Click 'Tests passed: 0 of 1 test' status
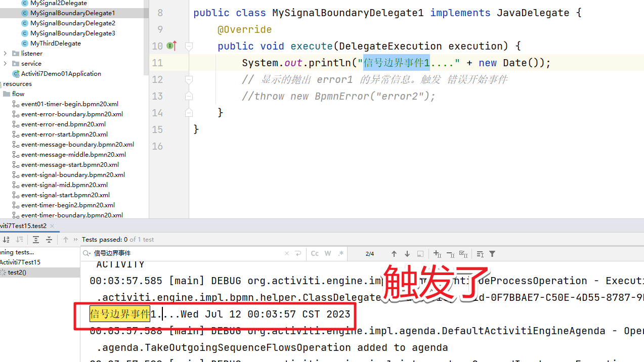The height and width of the screenshot is (362, 644). point(118,240)
